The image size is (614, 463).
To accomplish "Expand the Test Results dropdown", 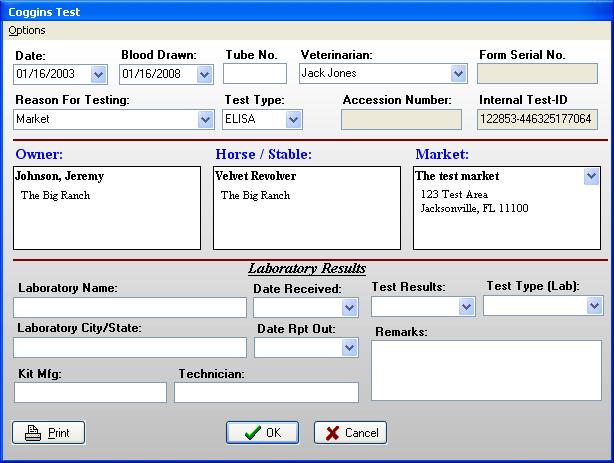I will [x=465, y=307].
